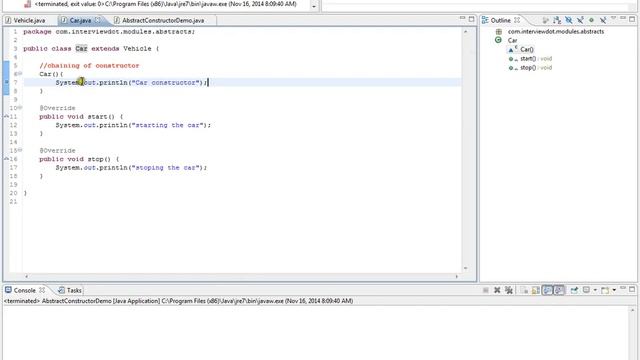Collapse the Car() constructor fold on line 6

pyautogui.click(x=20, y=73)
